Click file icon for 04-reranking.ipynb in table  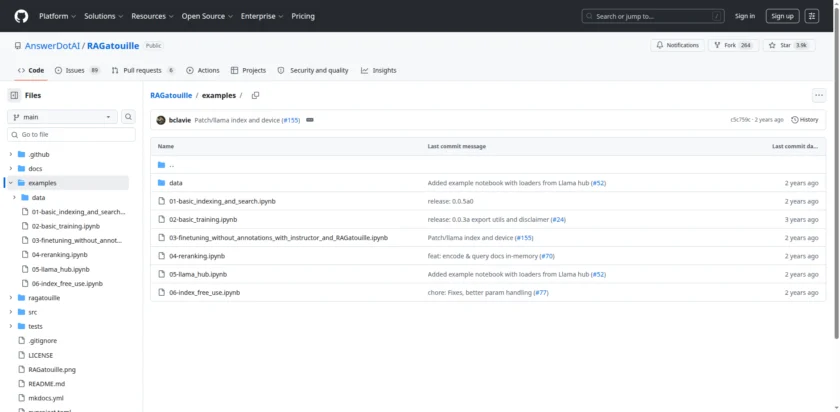(161, 256)
